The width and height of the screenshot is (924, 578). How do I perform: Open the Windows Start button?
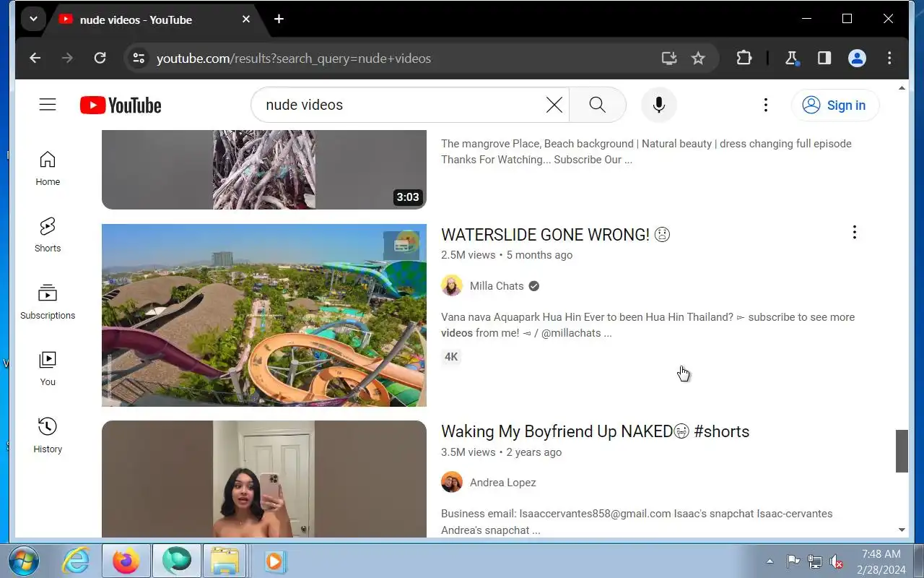tap(23, 561)
